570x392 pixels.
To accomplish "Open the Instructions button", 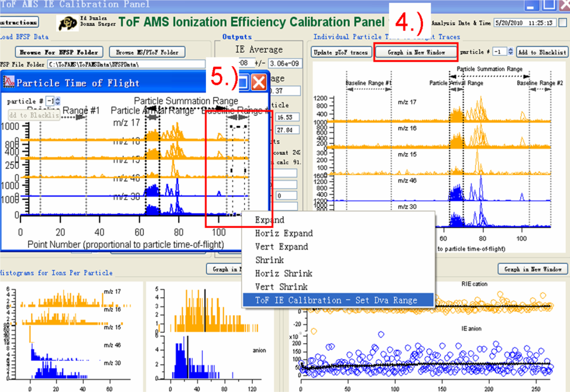I will [18, 22].
